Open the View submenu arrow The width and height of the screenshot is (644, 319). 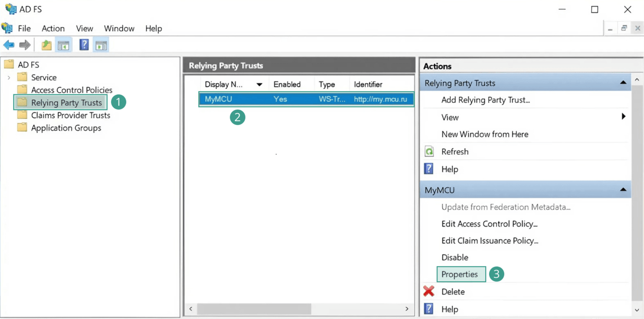click(623, 117)
